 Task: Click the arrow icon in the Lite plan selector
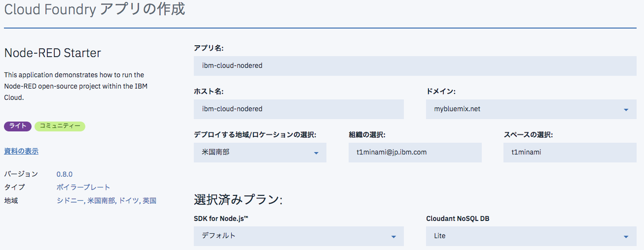click(x=626, y=237)
